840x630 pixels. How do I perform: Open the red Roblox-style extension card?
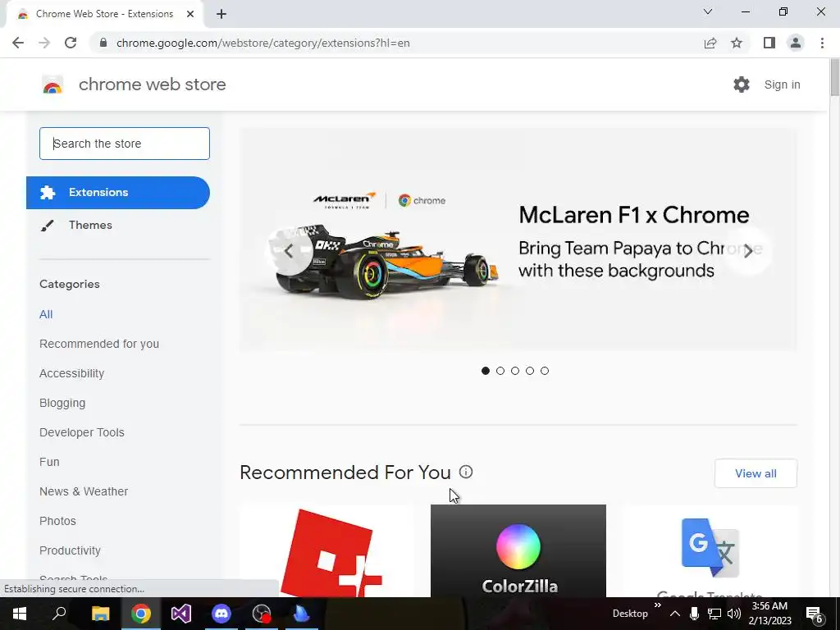click(327, 550)
